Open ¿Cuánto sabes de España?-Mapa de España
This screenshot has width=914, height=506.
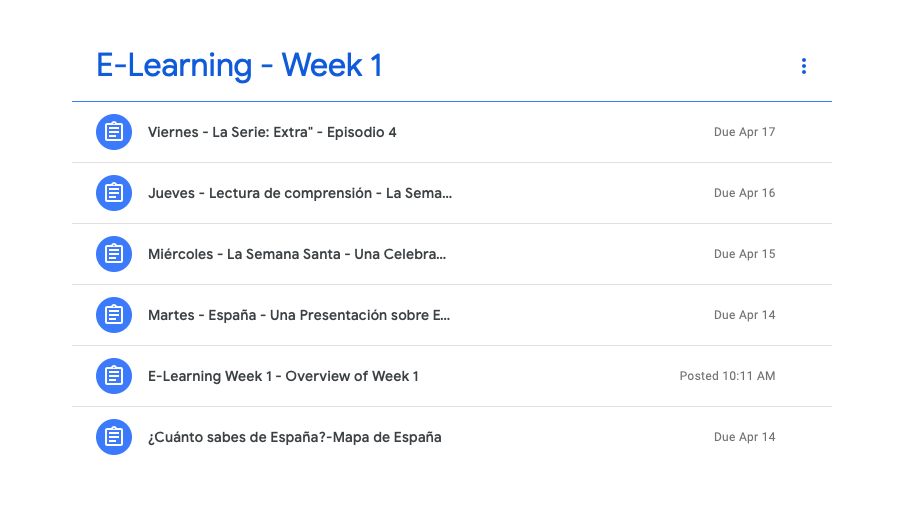294,437
